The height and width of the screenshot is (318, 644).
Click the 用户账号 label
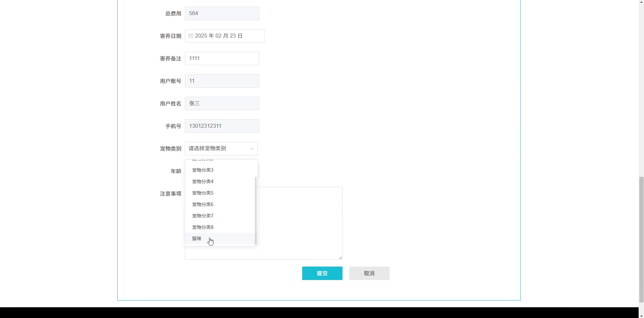[170, 81]
